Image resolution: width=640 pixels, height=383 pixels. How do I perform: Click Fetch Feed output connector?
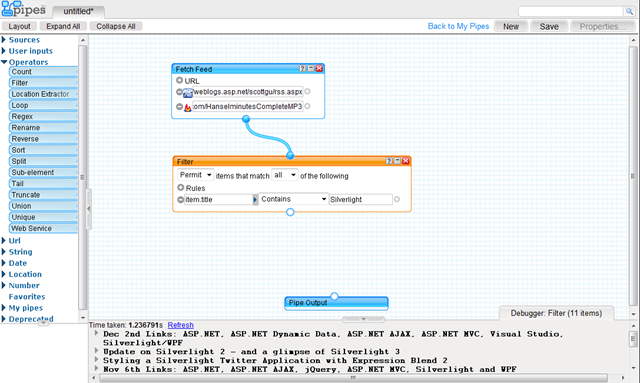point(246,119)
